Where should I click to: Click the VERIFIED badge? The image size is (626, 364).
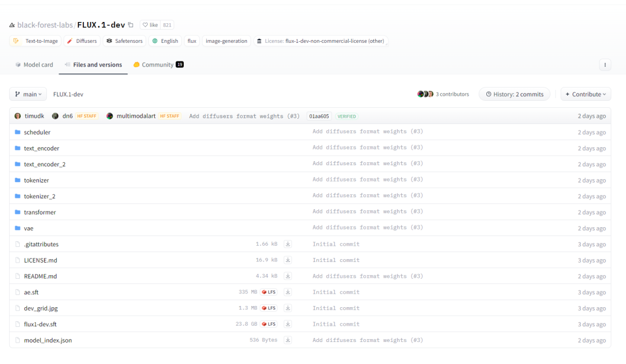[346, 116]
